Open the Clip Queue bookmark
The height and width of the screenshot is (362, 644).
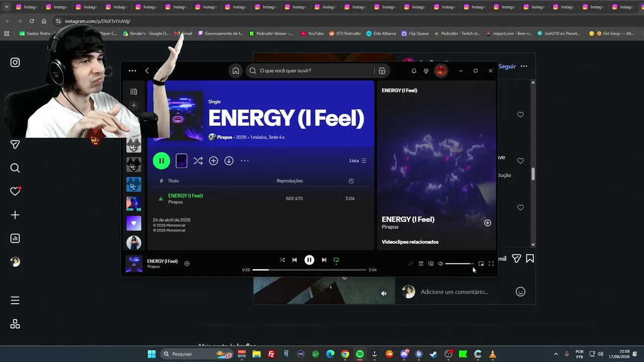[x=415, y=34]
